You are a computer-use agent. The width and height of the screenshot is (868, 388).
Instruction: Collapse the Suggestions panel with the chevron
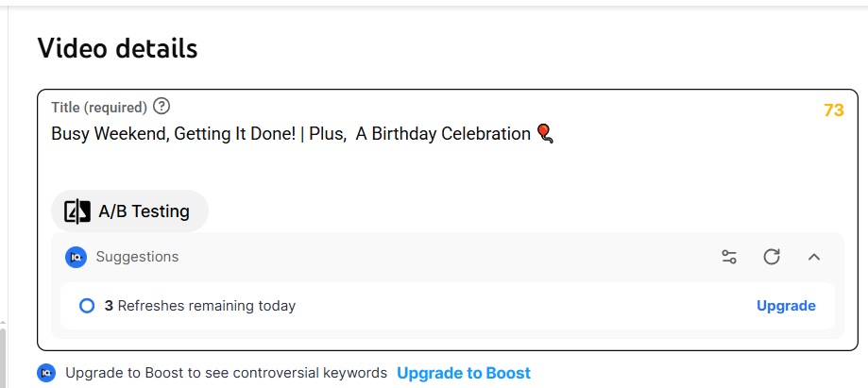click(x=814, y=257)
